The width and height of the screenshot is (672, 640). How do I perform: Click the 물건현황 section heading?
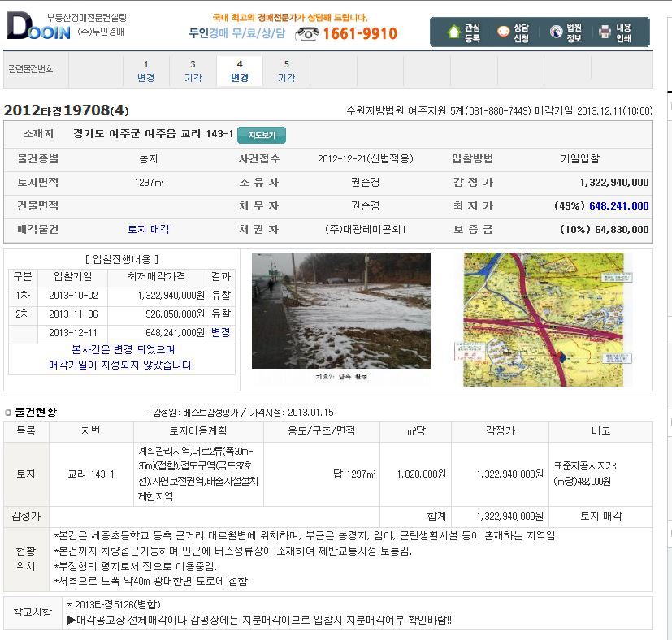tap(36, 412)
